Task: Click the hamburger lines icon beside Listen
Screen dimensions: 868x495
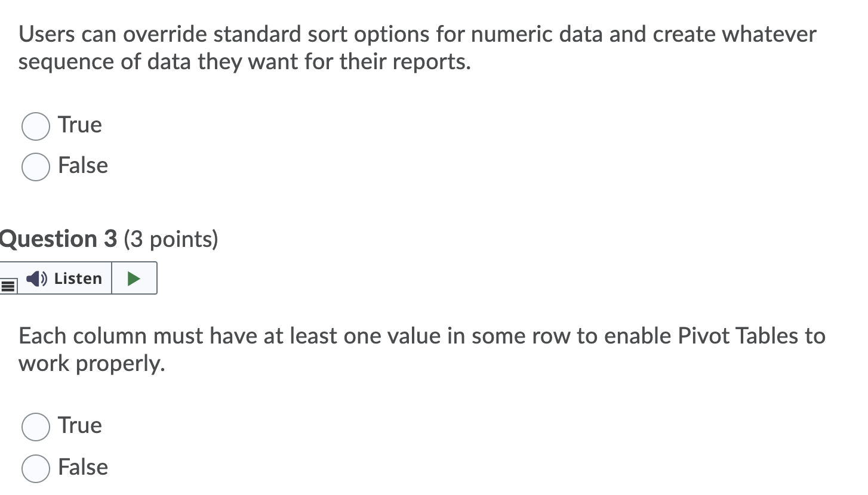Action: [x=8, y=286]
